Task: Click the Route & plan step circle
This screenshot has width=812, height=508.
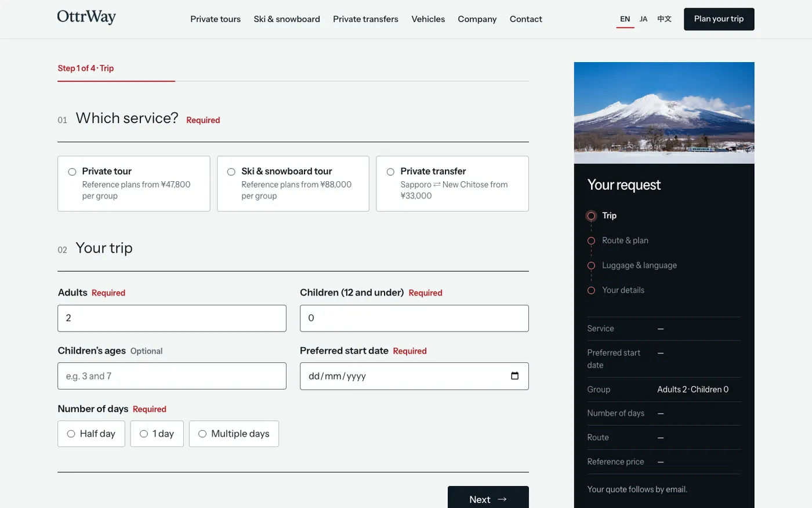Action: coord(591,241)
